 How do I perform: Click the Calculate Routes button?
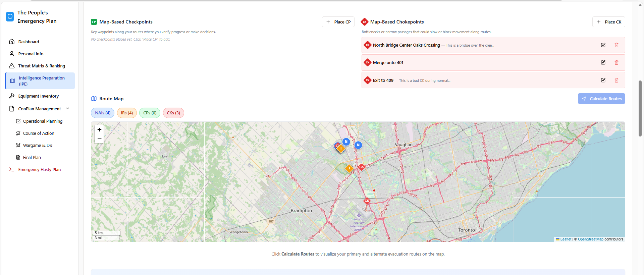click(x=601, y=99)
